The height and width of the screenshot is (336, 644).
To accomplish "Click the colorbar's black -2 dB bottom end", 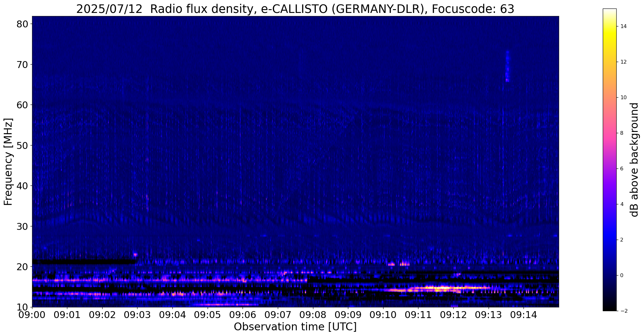I will 609,309.
